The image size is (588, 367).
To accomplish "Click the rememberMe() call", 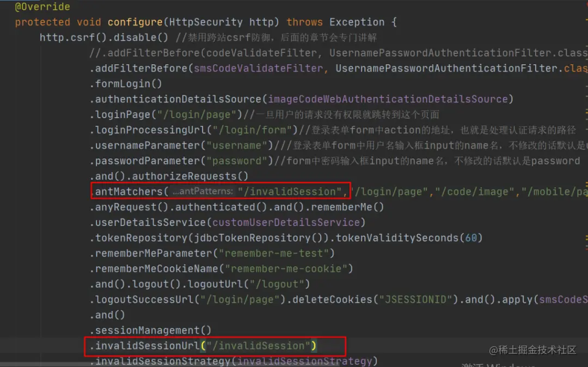I will point(347,206).
